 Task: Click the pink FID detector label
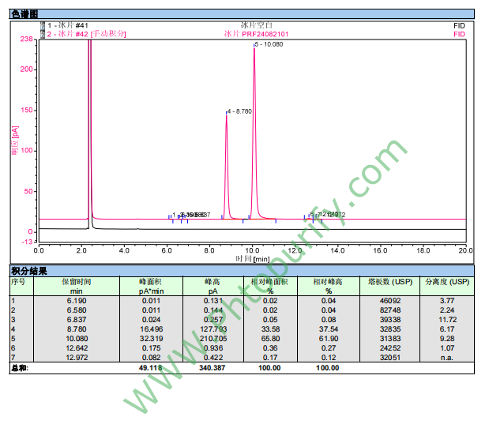[x=460, y=34]
